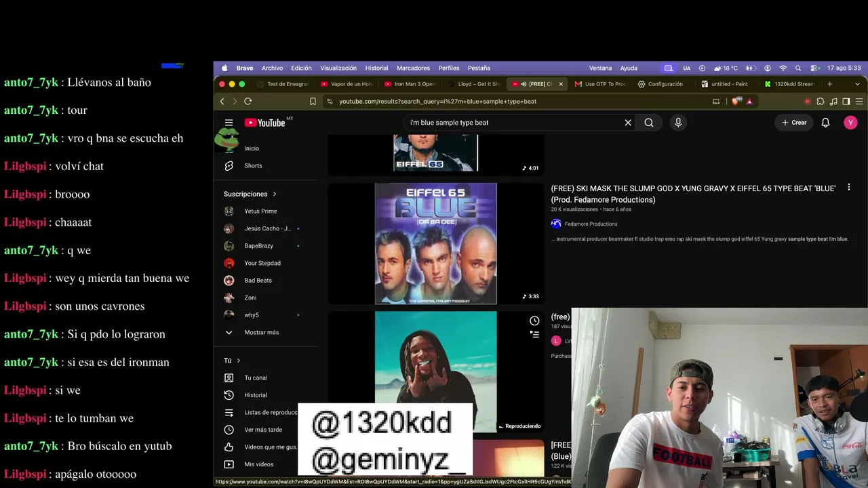Open the Archivo menu
868x488 pixels.
[x=272, y=68]
